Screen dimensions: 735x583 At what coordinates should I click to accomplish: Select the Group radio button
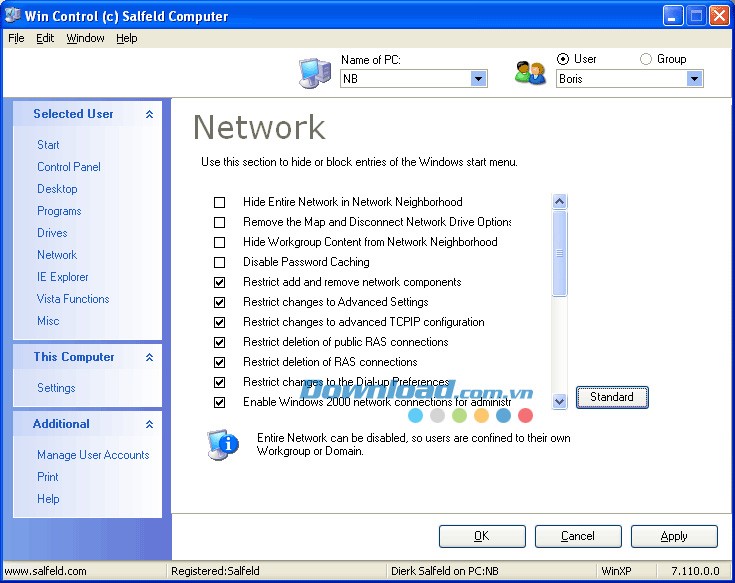coord(645,59)
